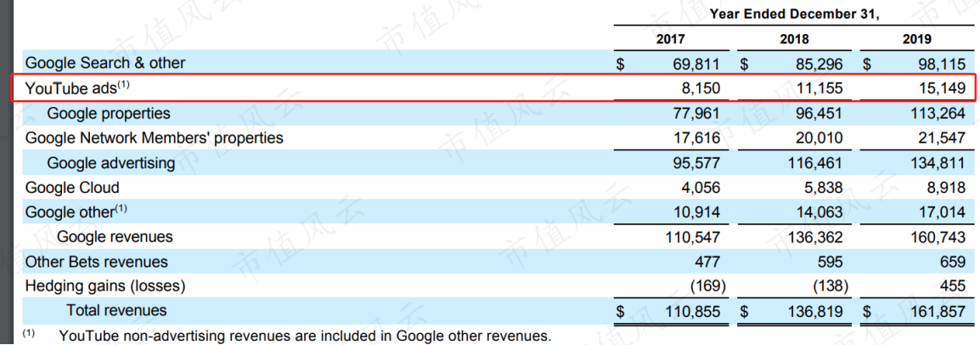The image size is (980, 345).
Task: Click the YouTube non-advertising revenues footnote text
Action: (305, 336)
